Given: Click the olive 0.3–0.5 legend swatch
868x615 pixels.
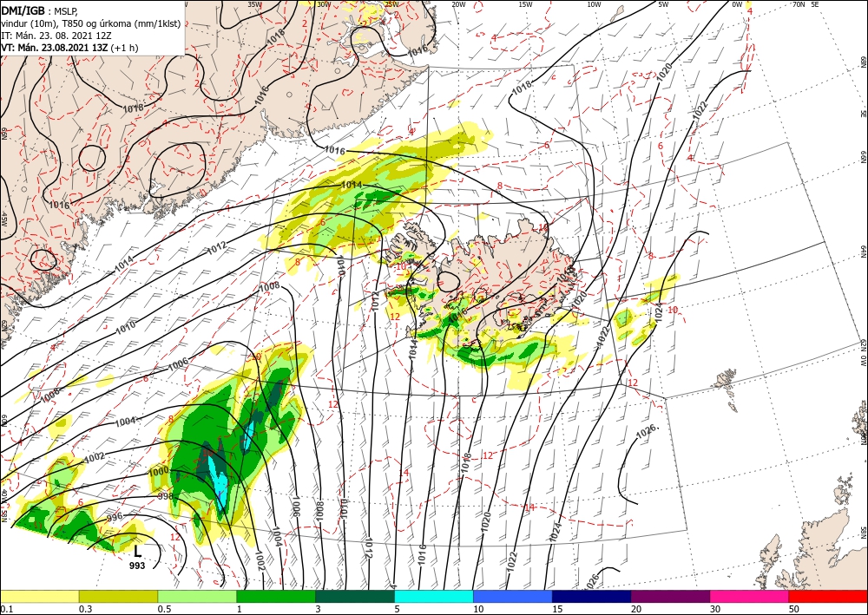Looking at the screenshot, I should 118,596.
